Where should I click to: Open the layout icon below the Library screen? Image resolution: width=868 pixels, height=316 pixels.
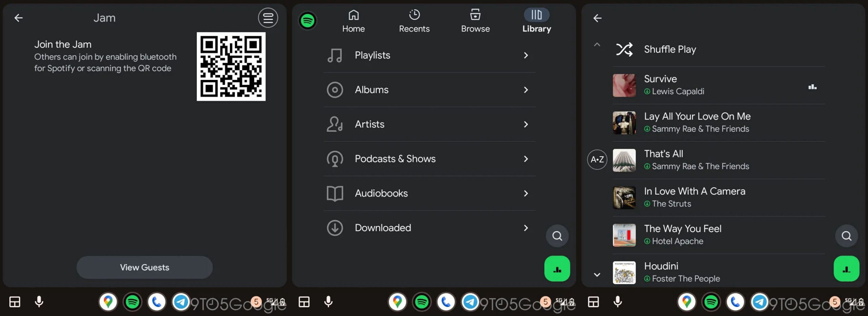coord(304,302)
